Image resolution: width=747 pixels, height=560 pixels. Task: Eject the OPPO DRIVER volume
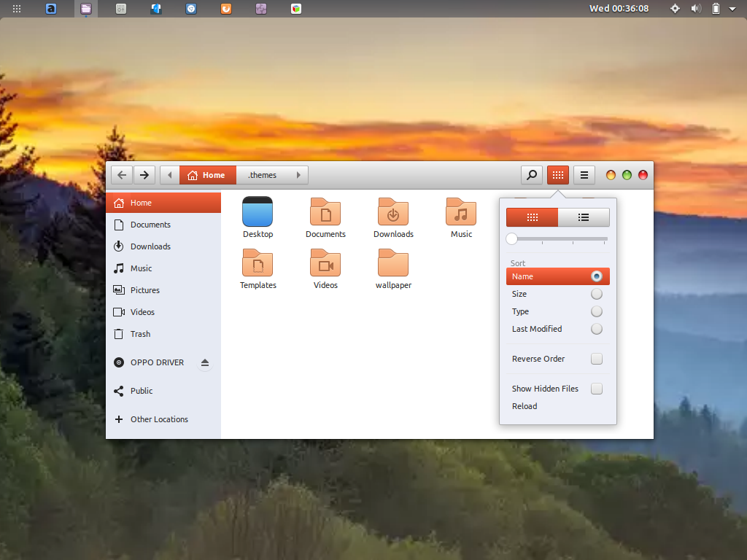(x=205, y=363)
